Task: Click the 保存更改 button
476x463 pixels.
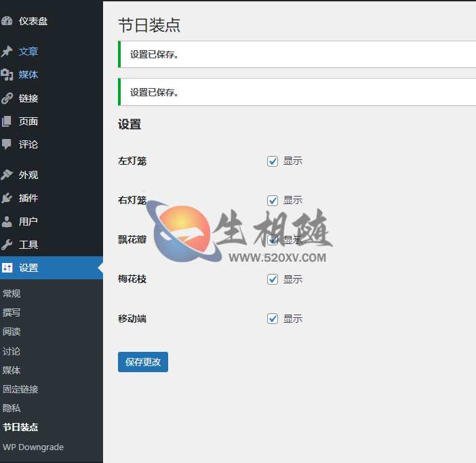Action: (143, 362)
